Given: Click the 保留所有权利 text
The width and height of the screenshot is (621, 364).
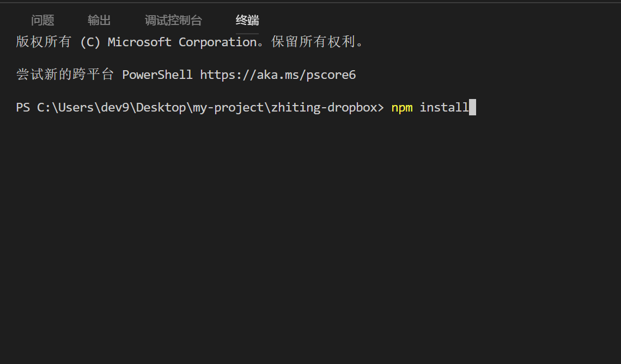Looking at the screenshot, I should pyautogui.click(x=313, y=42).
